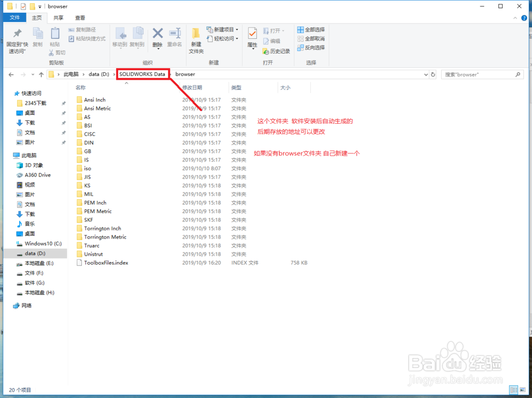The width and height of the screenshot is (532, 398).
Task: Click the Paste icon in ribbon
Action: pos(55,33)
